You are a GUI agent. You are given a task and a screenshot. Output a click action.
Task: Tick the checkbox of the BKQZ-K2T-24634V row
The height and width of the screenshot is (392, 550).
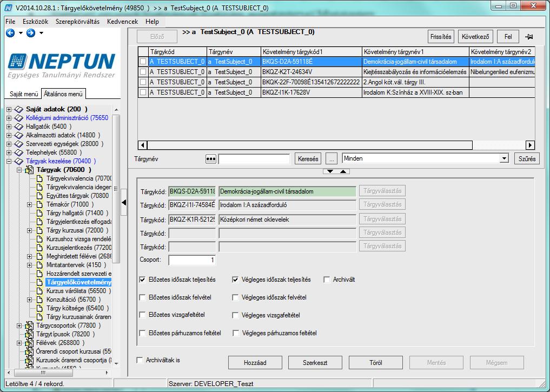point(143,72)
